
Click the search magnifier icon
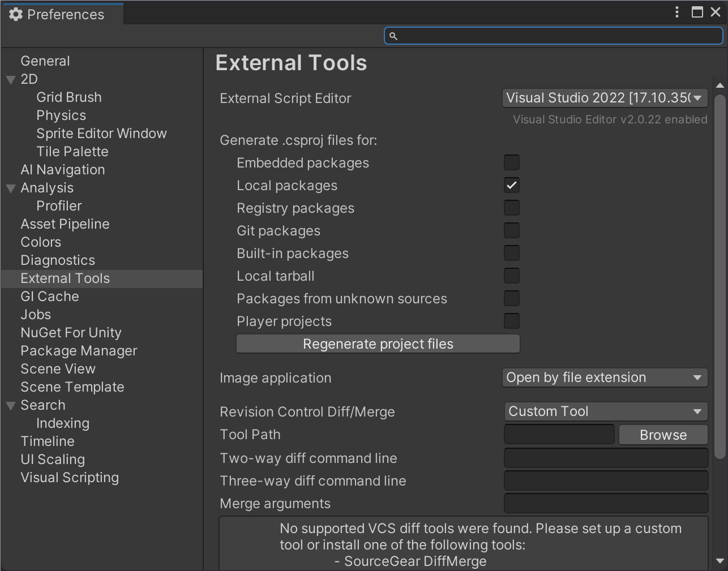[x=393, y=36]
